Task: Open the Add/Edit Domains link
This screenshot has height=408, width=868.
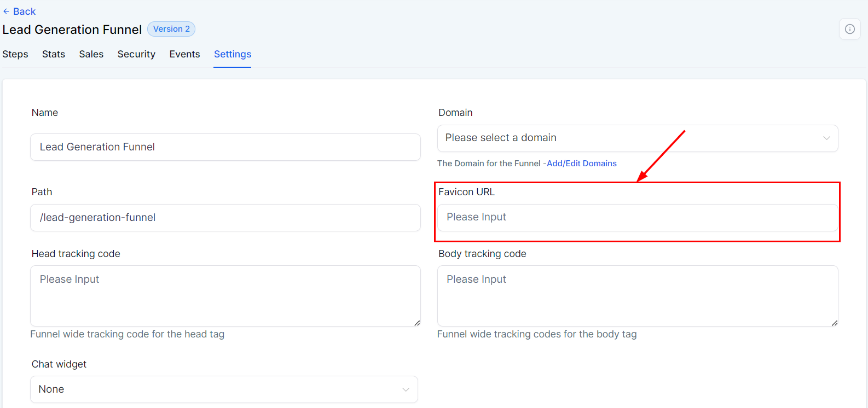Action: click(582, 164)
